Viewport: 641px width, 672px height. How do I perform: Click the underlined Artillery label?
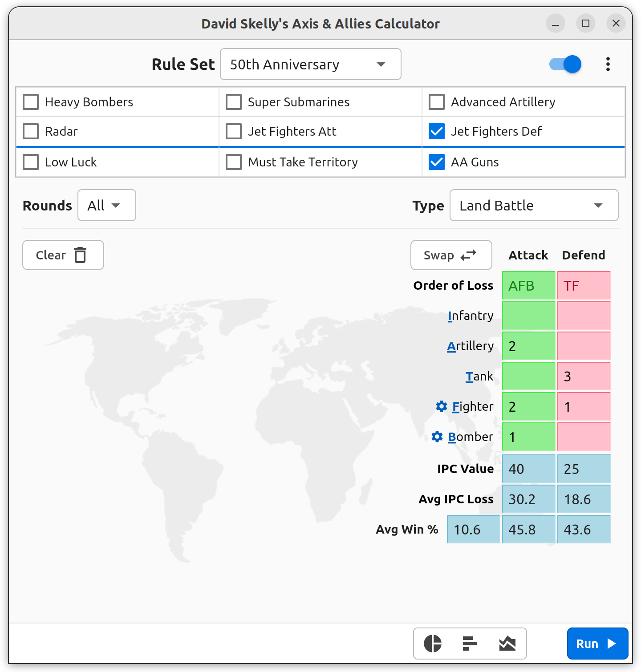tap(471, 346)
